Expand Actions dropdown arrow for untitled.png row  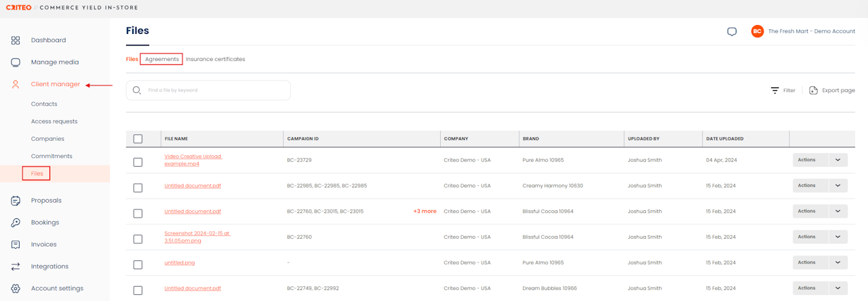(837, 262)
